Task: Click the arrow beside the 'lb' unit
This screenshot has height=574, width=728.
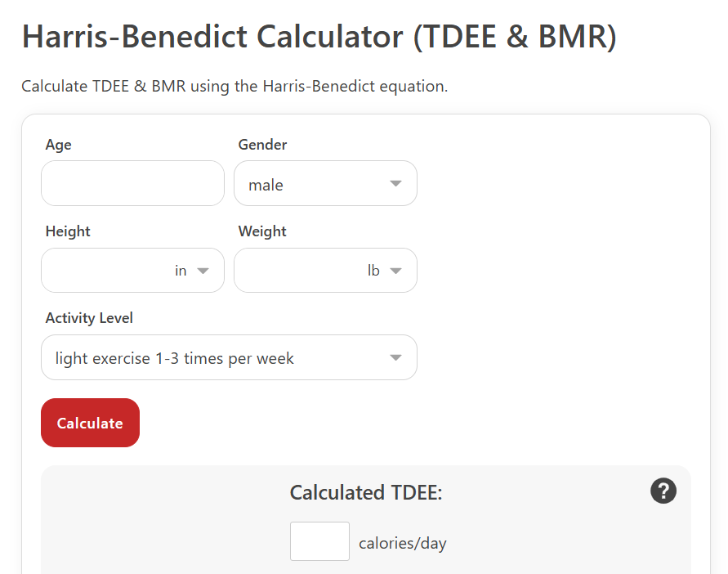Action: pos(395,271)
